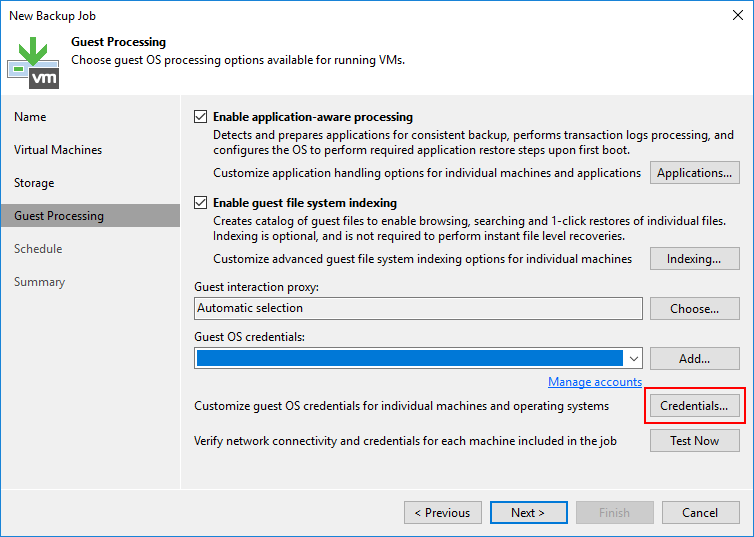This screenshot has height=537, width=754.
Task: Switch to Virtual Machines step
Action: tap(58, 150)
